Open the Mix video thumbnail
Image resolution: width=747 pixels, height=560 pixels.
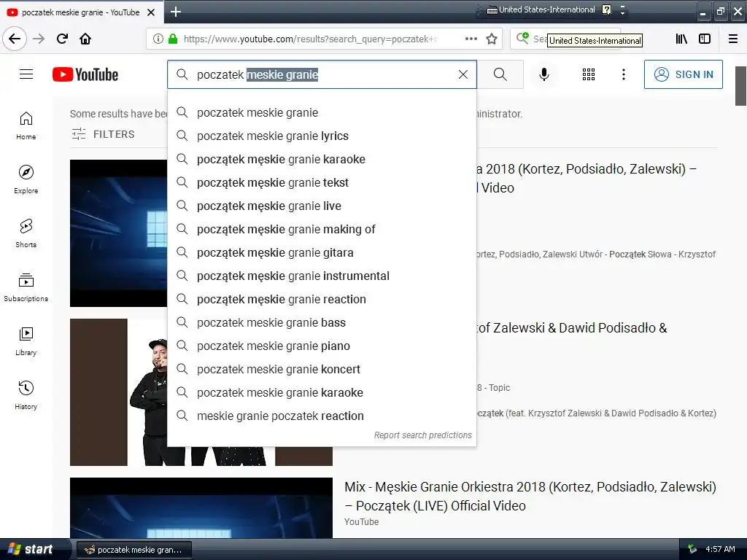pos(201,507)
